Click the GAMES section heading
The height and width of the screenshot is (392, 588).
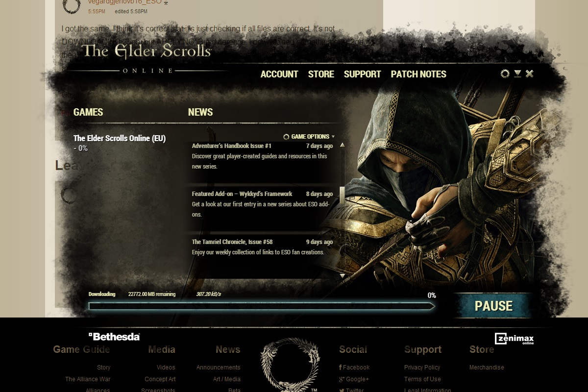88,112
